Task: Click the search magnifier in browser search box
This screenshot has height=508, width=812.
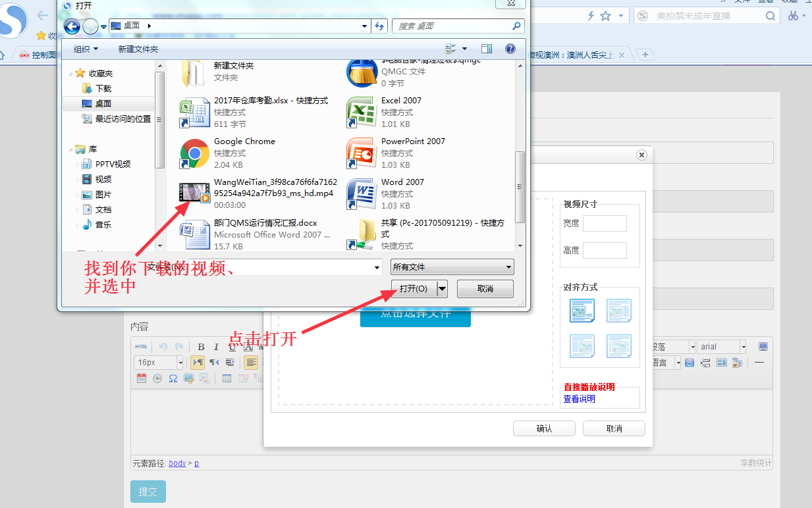Action: click(x=770, y=16)
